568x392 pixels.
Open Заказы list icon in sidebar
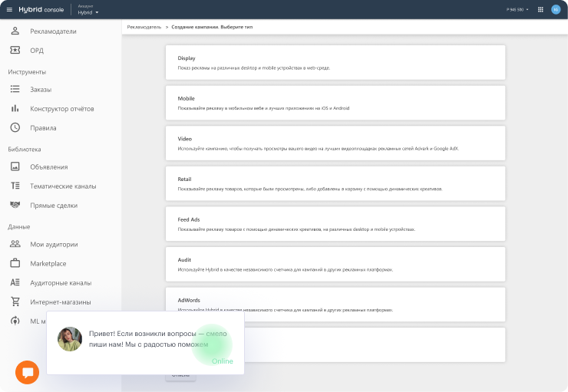[x=15, y=90]
